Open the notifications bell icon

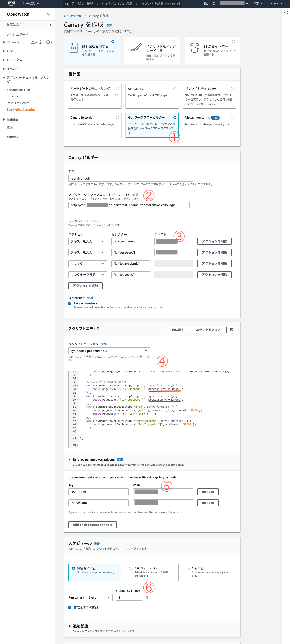[x=214, y=4]
